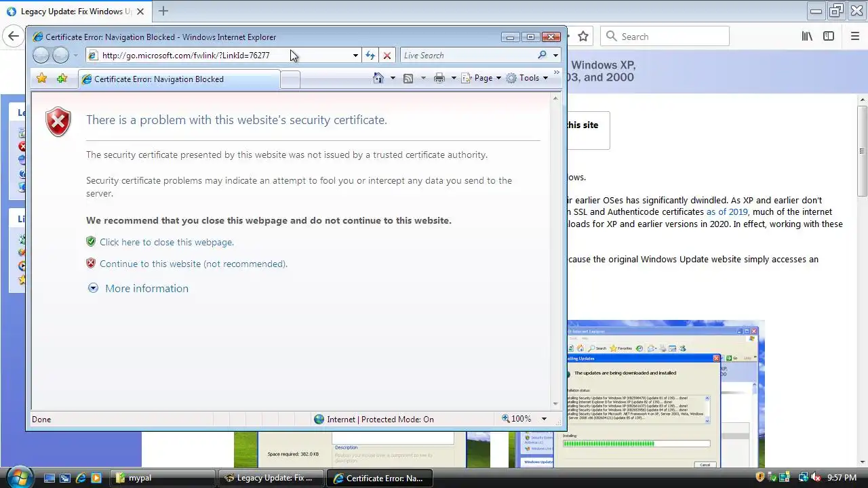Click the background browser Search field
This screenshot has height=488, width=868.
tap(665, 37)
